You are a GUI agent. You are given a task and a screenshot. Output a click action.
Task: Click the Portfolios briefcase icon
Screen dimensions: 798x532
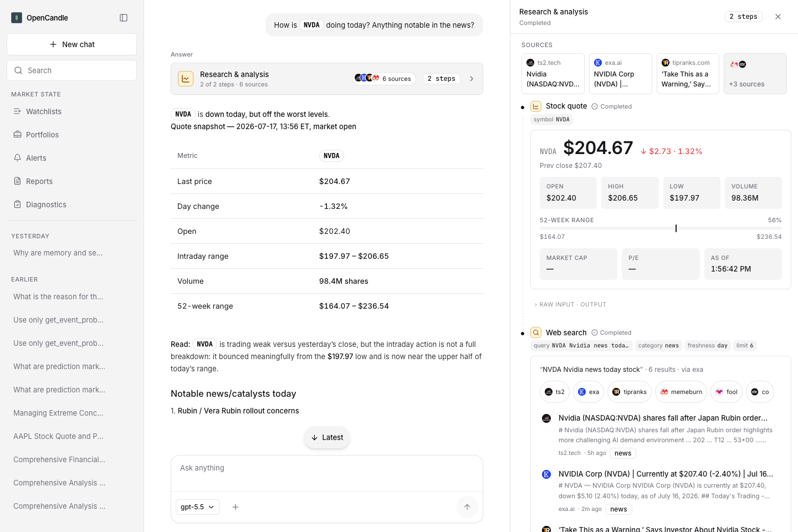coord(17,135)
